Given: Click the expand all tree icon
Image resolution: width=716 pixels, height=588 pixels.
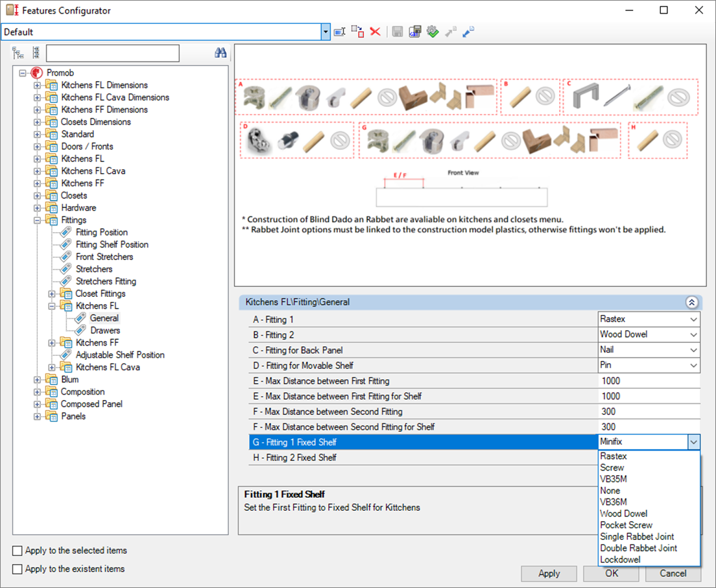Looking at the screenshot, I should (x=18, y=53).
